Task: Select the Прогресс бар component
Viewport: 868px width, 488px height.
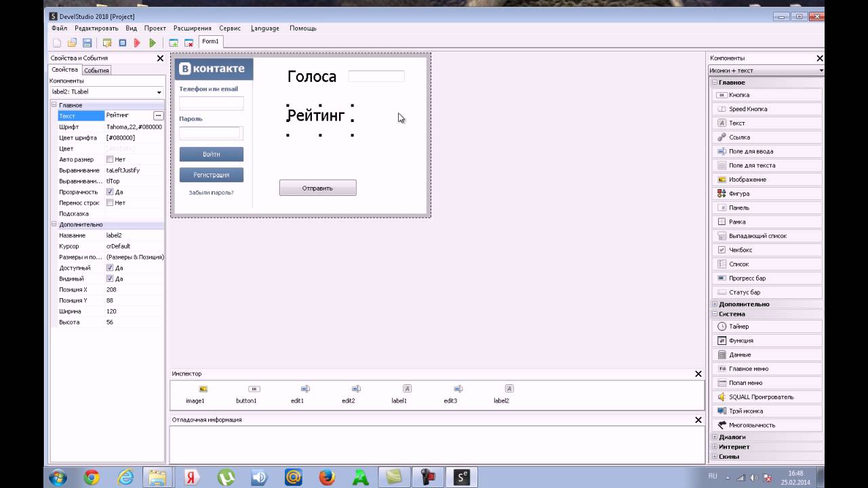Action: coord(768,279)
